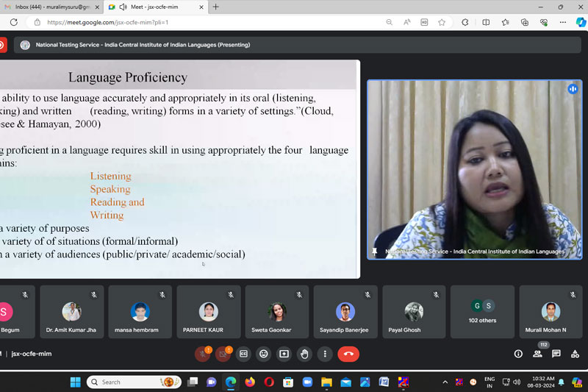Raise hand in the meeting

[304, 354]
